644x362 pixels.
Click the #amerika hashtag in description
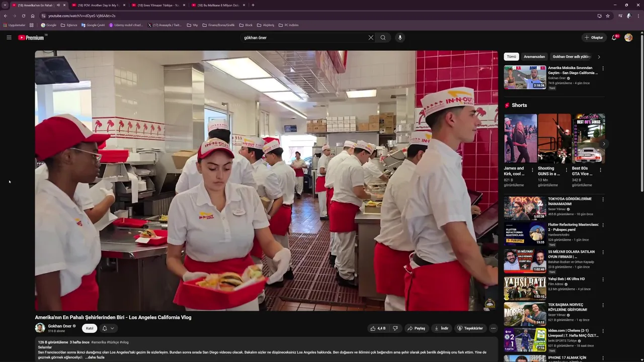(x=98, y=342)
